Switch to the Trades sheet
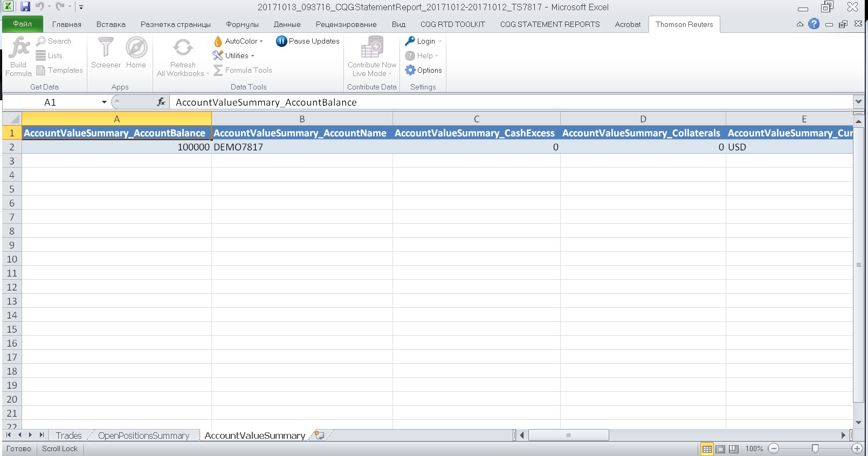The width and height of the screenshot is (868, 456). coord(68,435)
